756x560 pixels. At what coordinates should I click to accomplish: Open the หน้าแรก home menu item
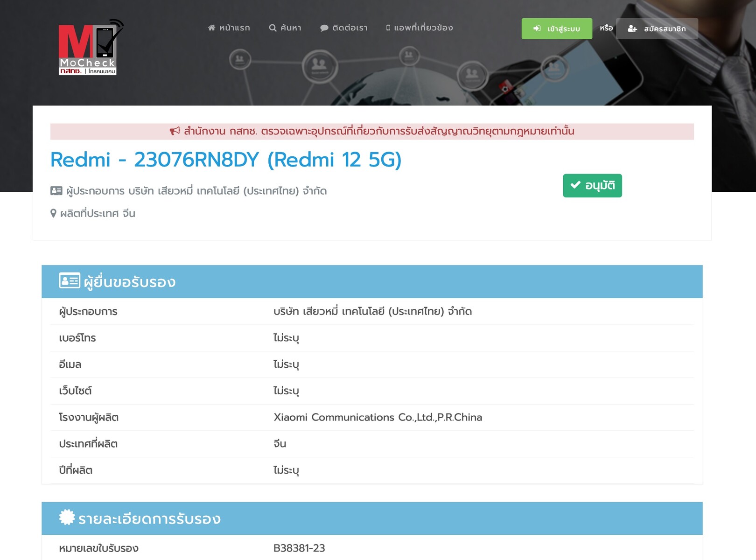coord(229,28)
